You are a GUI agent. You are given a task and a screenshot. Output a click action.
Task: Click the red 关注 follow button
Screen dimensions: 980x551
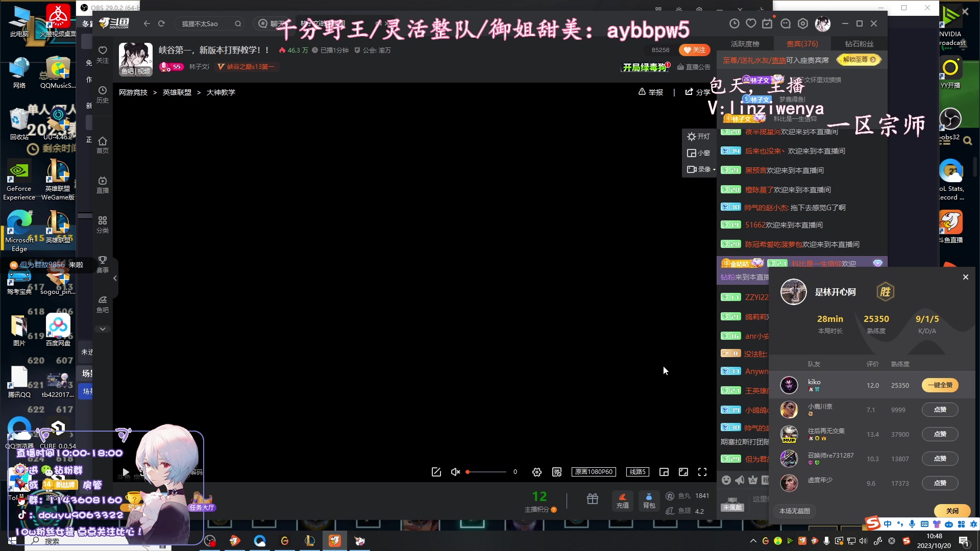tap(695, 50)
